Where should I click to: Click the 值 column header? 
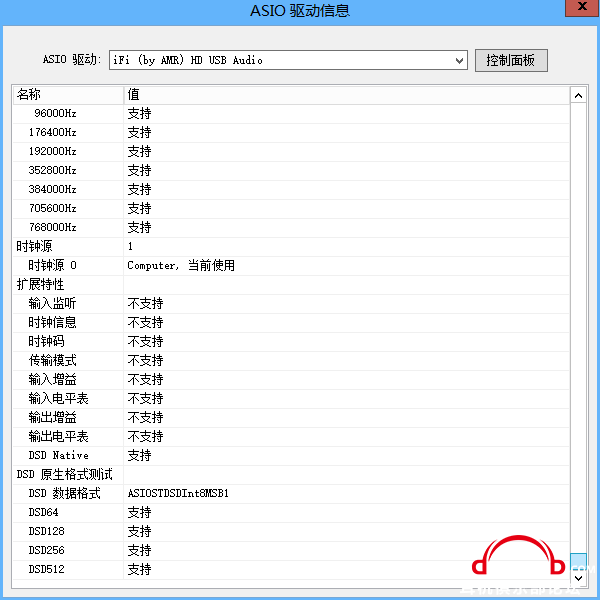(x=347, y=95)
